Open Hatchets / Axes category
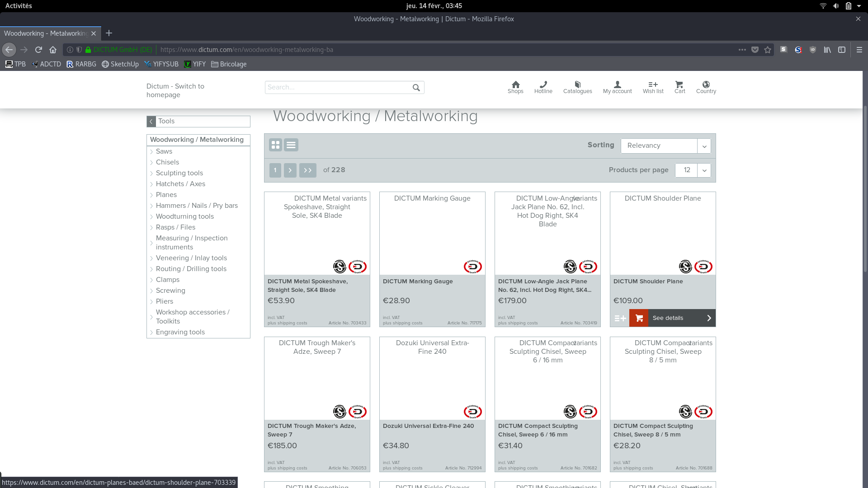Image resolution: width=868 pixels, height=488 pixels. tap(180, 184)
